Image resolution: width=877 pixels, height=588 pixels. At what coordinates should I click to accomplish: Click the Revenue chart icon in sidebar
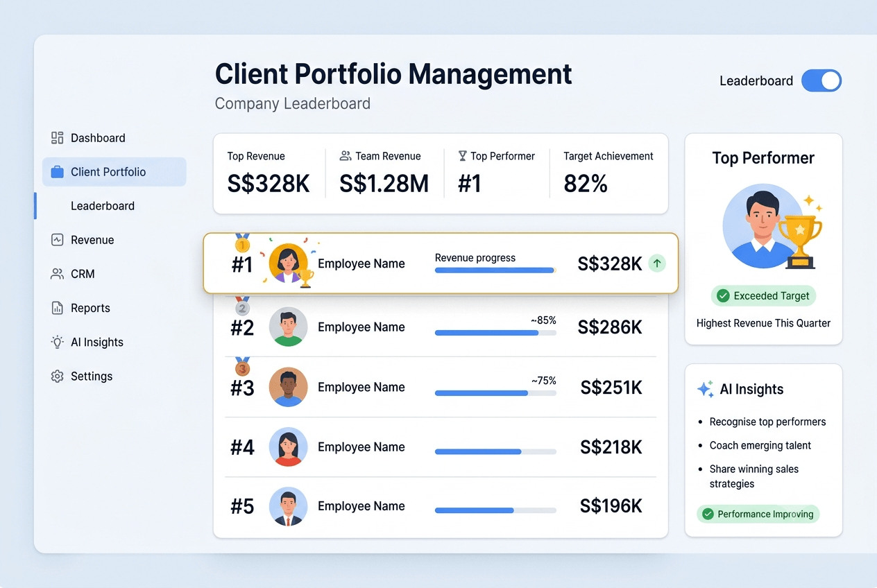[x=58, y=240]
